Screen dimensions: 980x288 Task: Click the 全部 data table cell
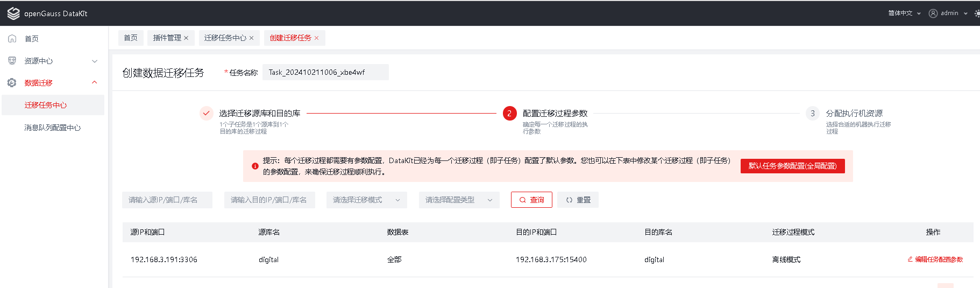click(394, 259)
